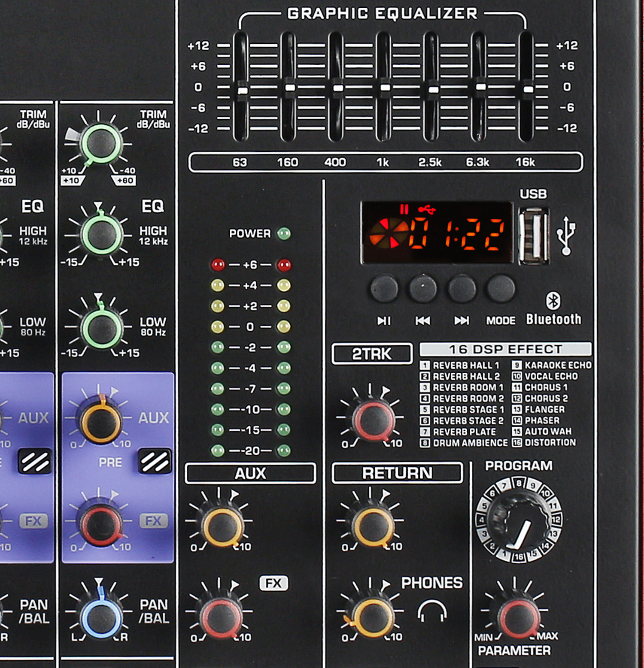Click the PROGRAM rotary effect selector
The image size is (644, 668).
[x=519, y=521]
